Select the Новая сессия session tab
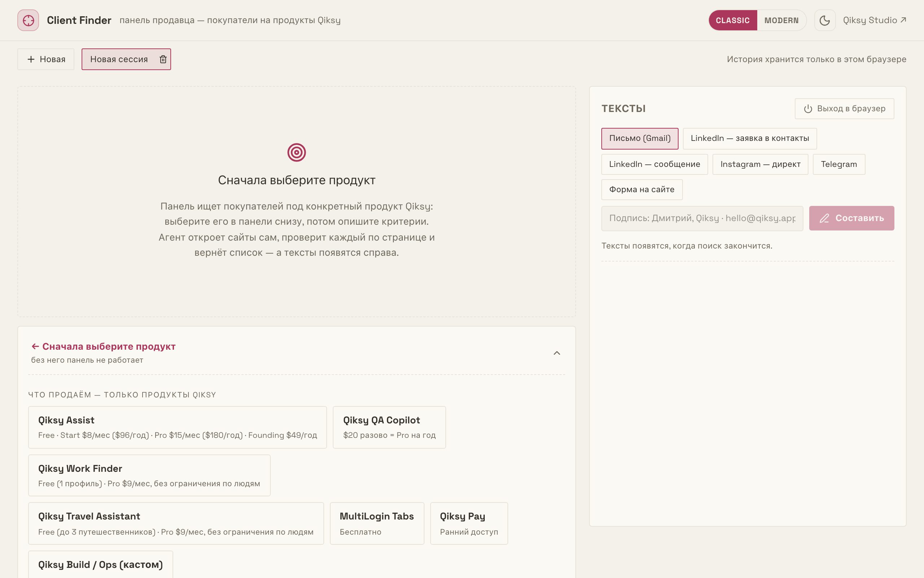 click(119, 59)
